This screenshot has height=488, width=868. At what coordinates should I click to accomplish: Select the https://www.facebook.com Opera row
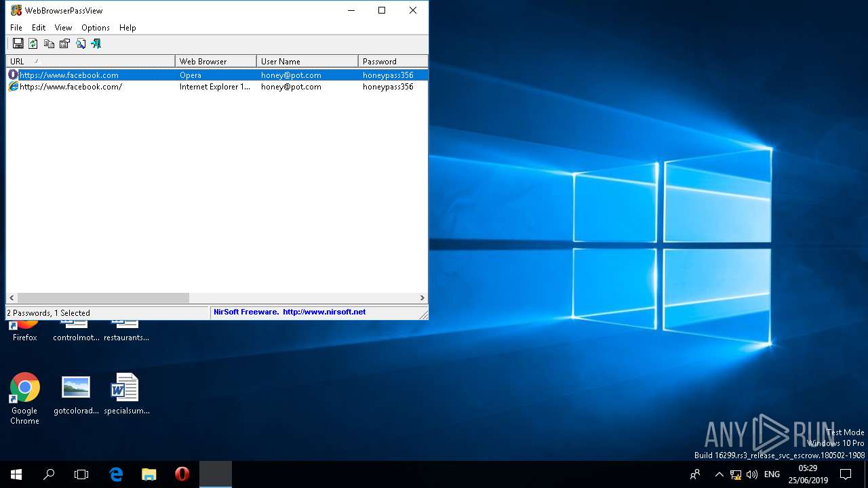[217, 75]
